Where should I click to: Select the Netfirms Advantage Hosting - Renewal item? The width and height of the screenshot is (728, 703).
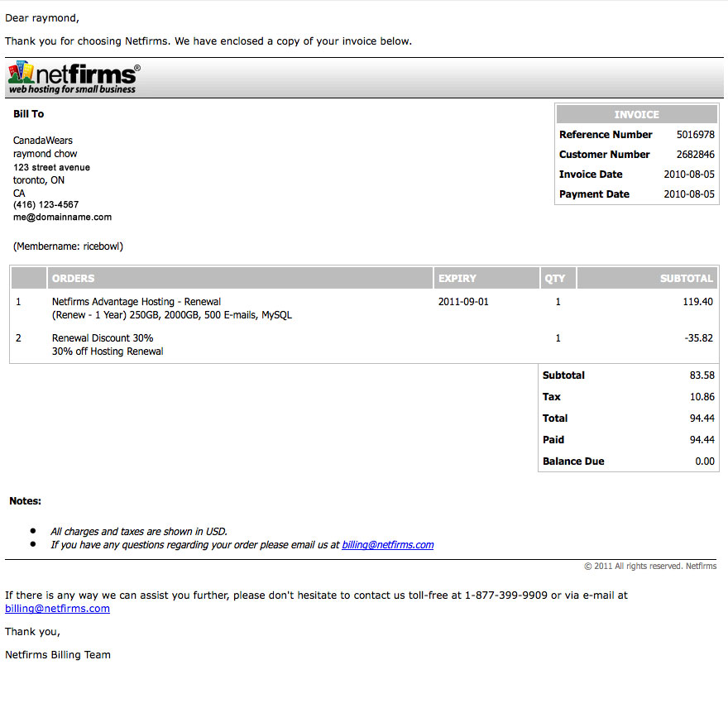pyautogui.click(x=136, y=302)
